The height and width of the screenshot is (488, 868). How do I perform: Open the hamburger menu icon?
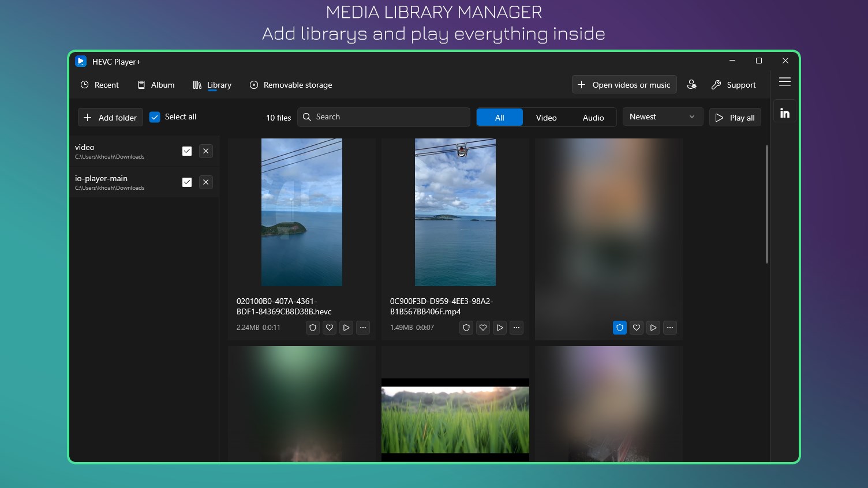[x=785, y=82]
